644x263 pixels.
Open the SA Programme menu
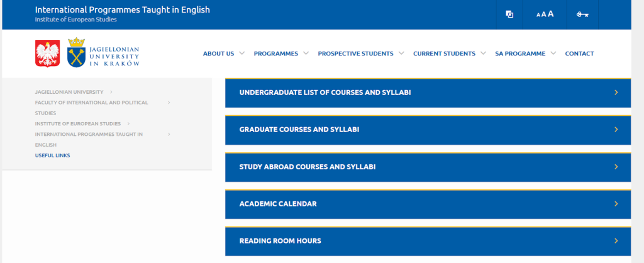(x=520, y=53)
